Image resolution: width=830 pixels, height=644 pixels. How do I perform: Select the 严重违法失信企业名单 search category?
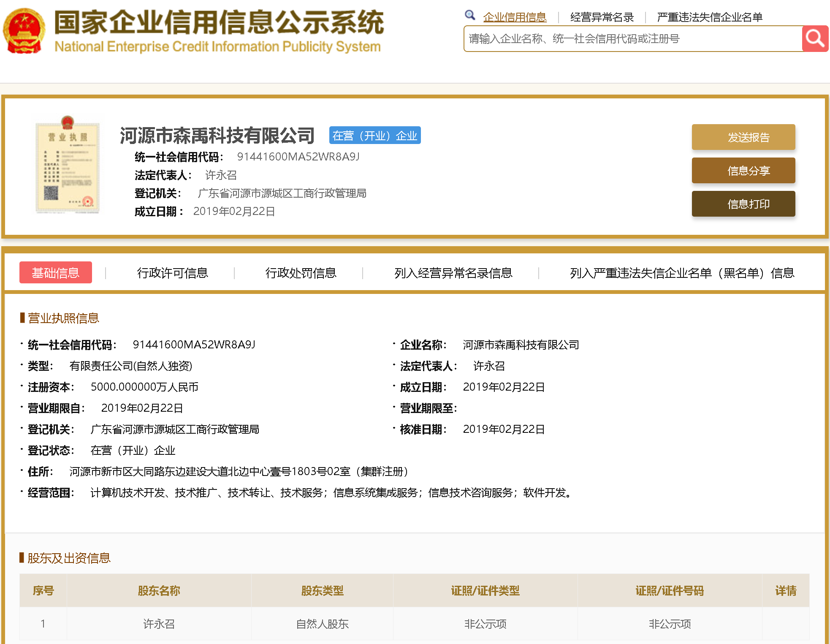point(709,17)
